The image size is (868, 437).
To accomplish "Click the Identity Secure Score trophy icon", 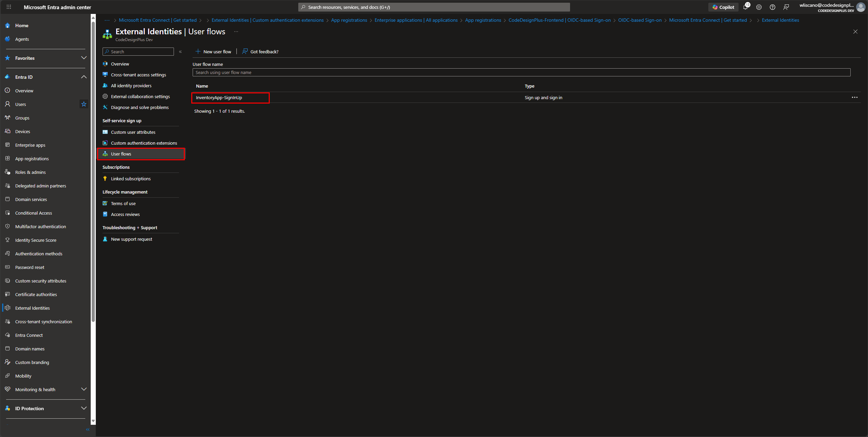I will click(7, 240).
